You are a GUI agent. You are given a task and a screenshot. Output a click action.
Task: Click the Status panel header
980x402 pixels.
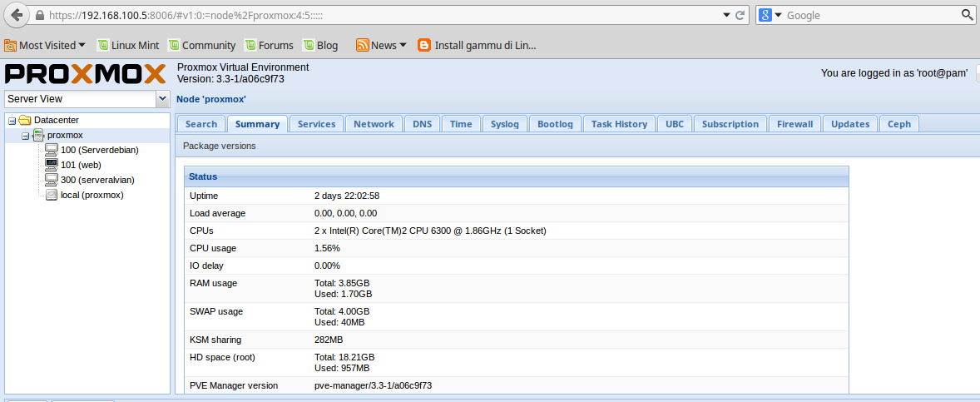click(517, 177)
